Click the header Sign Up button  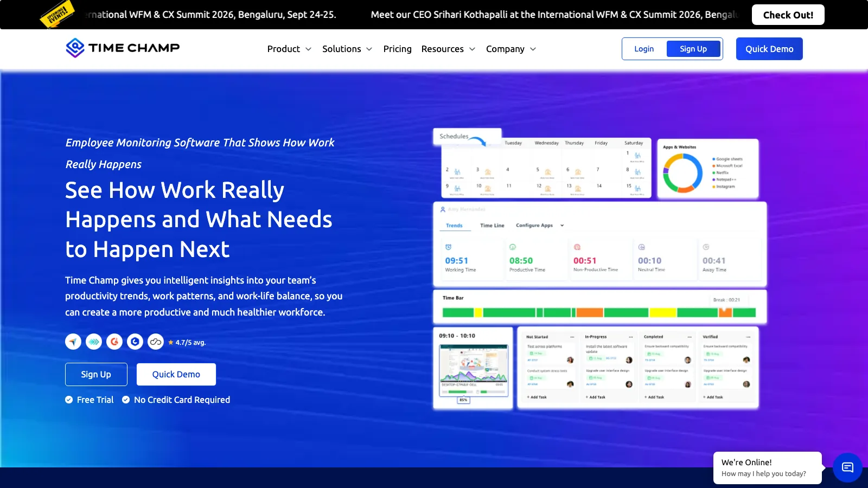693,49
